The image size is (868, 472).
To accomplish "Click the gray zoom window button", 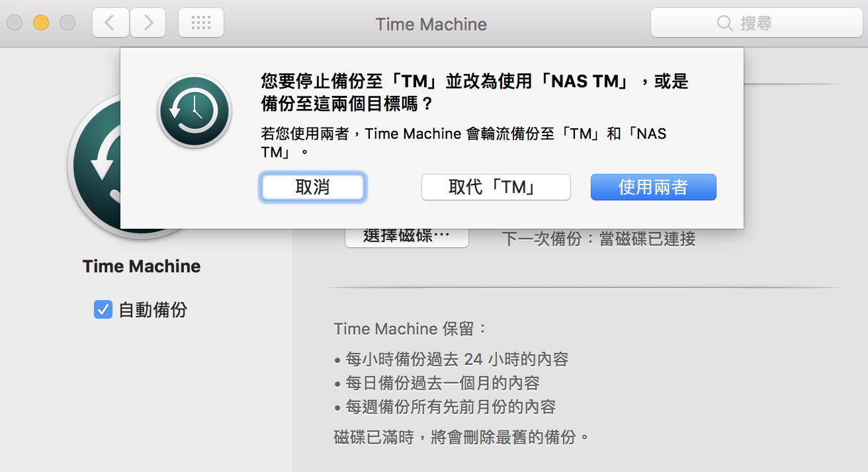I will (67, 23).
